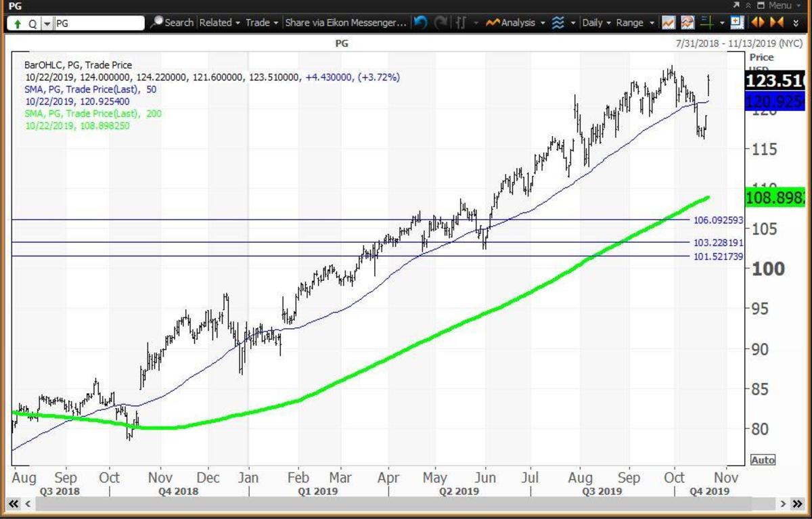Open dropdown arrow beside wavy lines icon

573,22
